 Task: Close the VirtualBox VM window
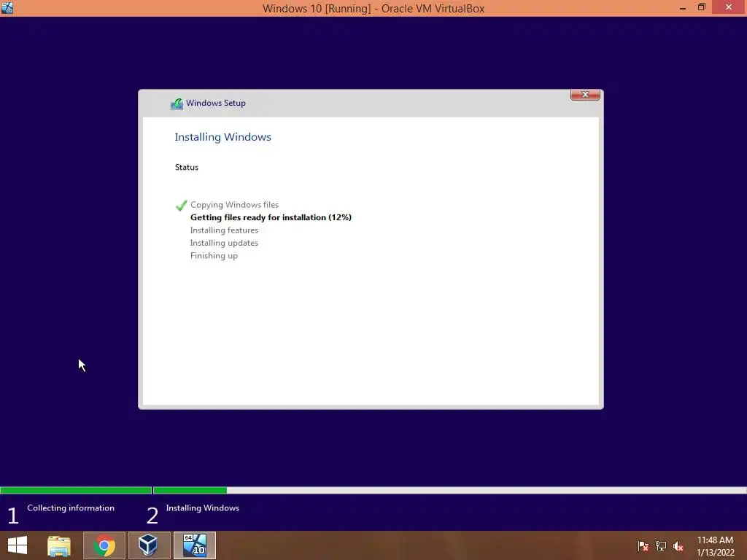[729, 7]
